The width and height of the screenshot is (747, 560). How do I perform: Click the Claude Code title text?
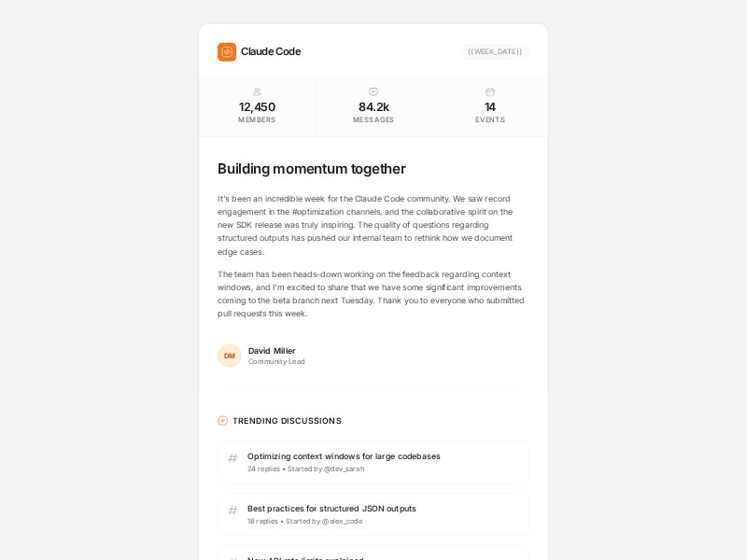pos(271,51)
